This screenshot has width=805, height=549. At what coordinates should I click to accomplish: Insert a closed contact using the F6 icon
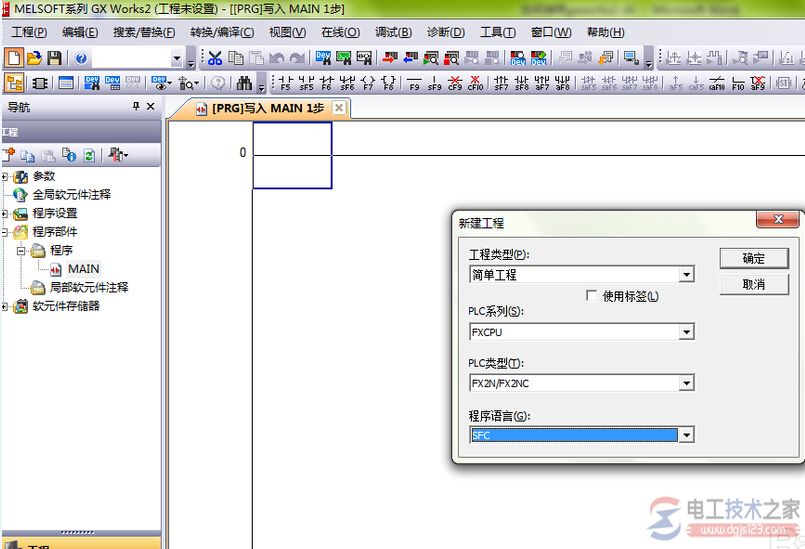point(327,83)
